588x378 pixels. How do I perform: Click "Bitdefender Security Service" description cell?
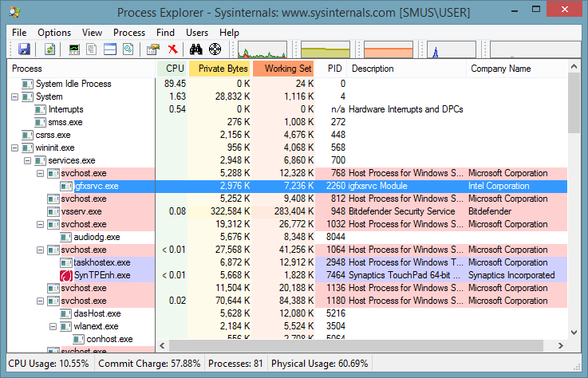(x=401, y=211)
